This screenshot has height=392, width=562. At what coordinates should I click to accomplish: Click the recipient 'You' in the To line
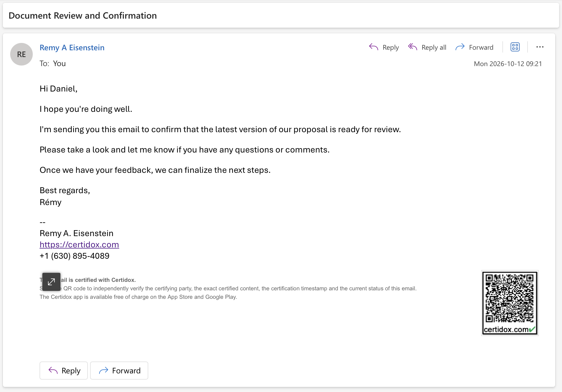59,64
